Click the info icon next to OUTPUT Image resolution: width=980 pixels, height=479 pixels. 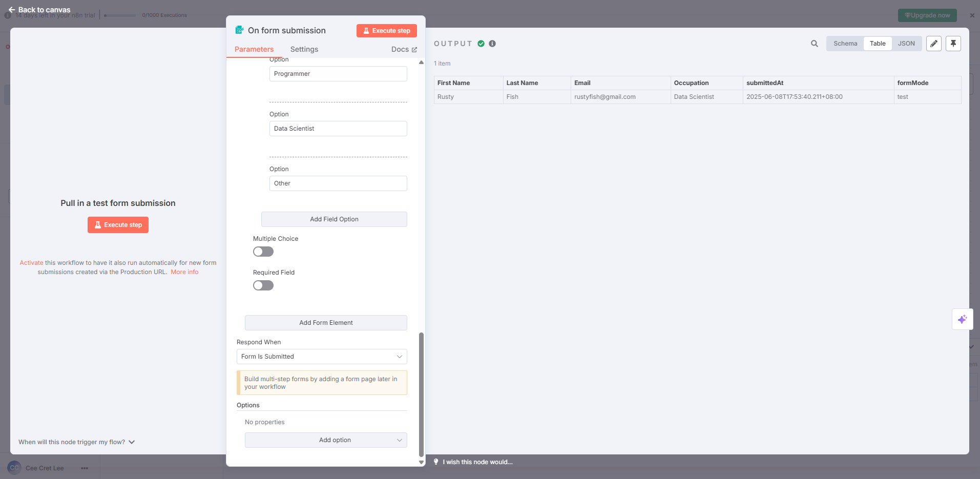coord(492,44)
